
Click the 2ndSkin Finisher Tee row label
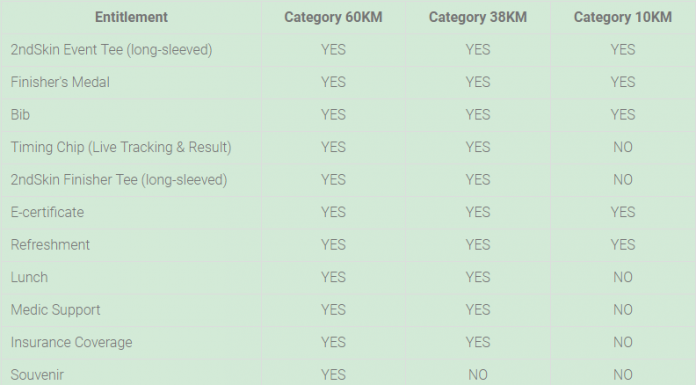coord(119,179)
